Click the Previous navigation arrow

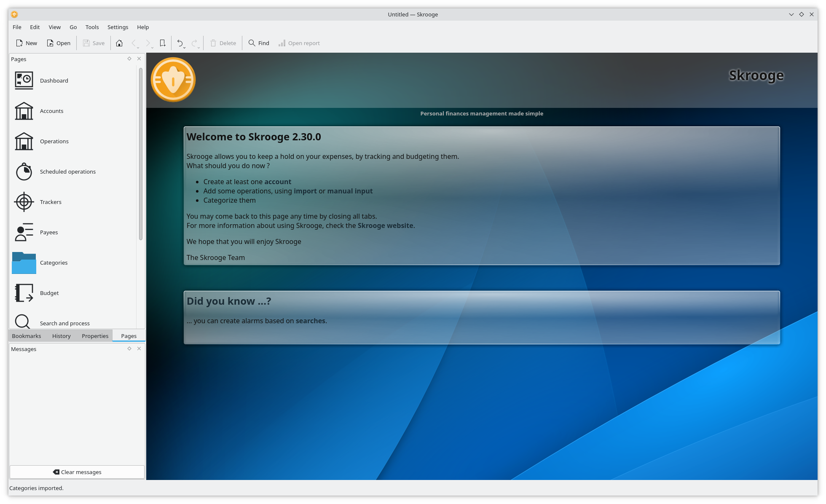(x=134, y=43)
